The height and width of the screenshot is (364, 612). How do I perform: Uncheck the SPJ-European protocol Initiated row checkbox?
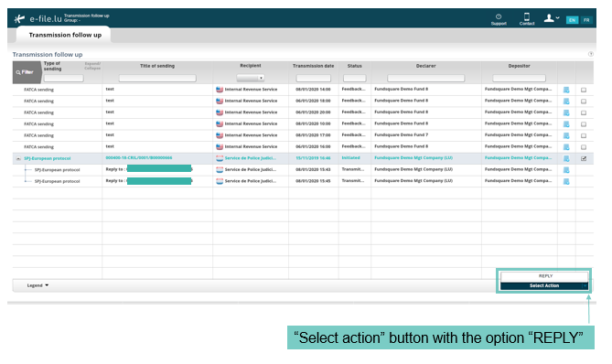[x=584, y=158]
